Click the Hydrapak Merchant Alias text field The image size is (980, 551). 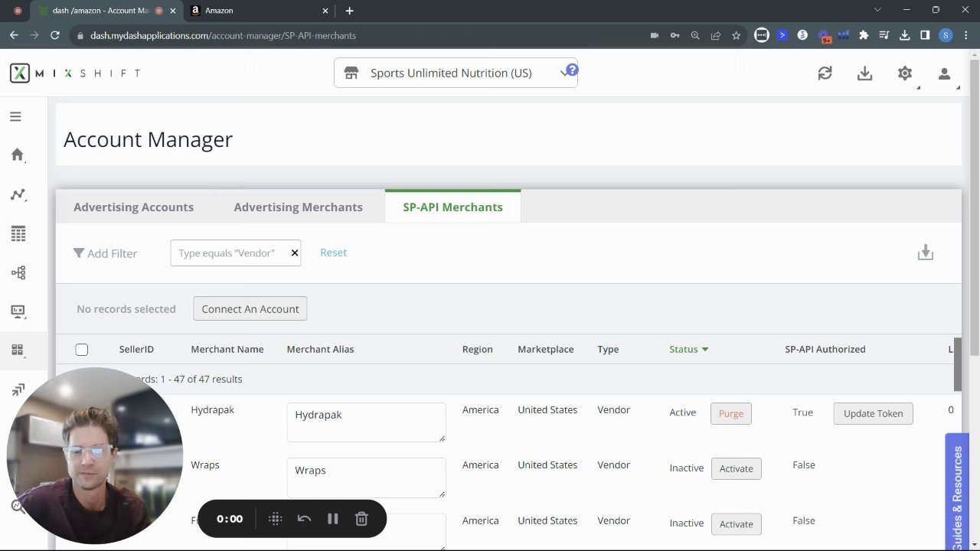coord(366,422)
